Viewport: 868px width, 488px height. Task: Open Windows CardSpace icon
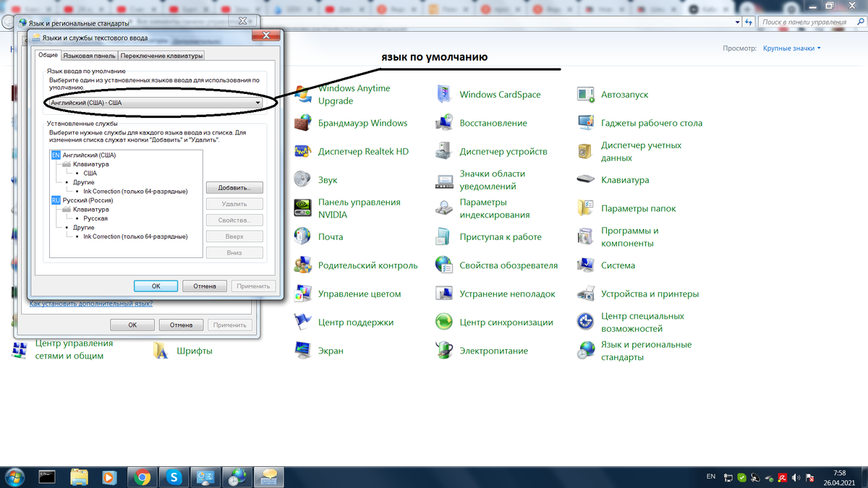point(444,95)
